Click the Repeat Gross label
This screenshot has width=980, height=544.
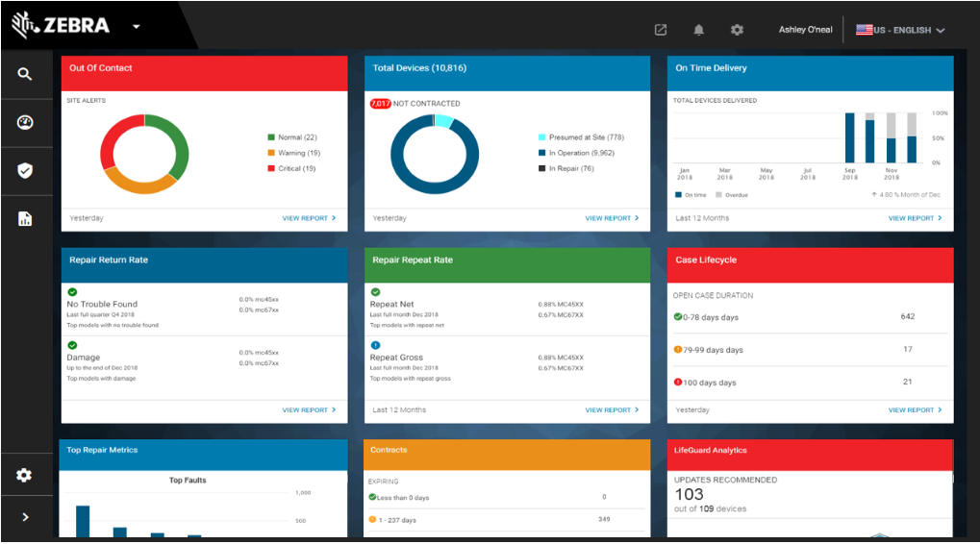click(396, 358)
